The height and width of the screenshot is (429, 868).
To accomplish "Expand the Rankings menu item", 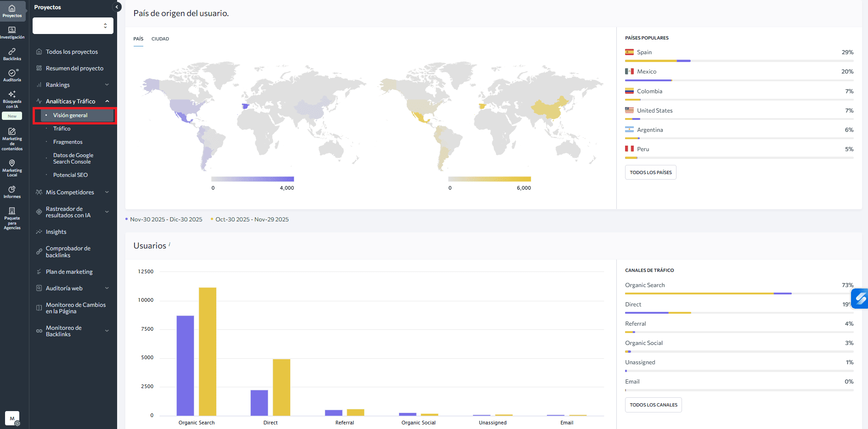I will (107, 85).
